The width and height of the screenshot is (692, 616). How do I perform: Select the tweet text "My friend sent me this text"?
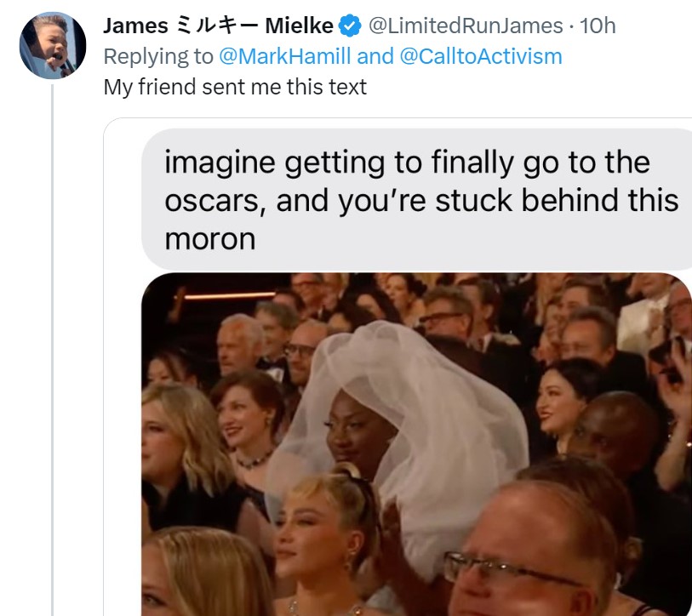tap(235, 87)
